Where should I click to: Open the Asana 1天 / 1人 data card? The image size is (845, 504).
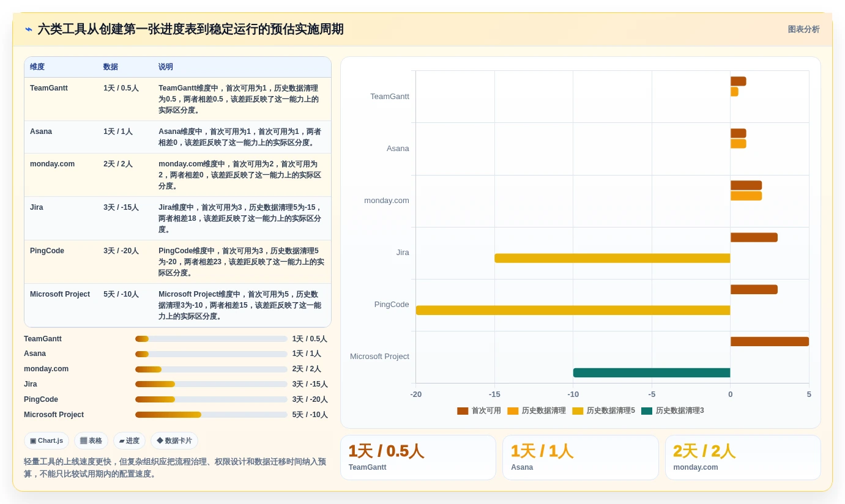click(581, 458)
